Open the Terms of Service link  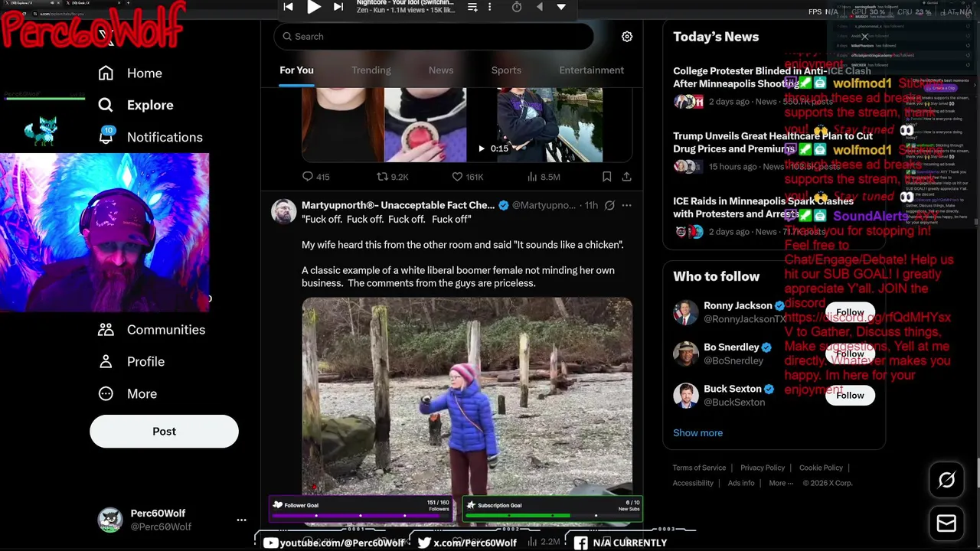pos(699,468)
